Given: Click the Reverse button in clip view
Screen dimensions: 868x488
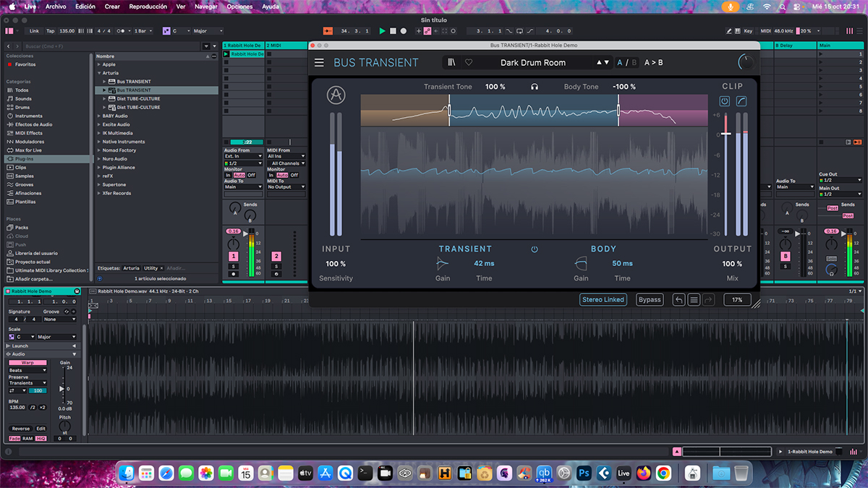Looking at the screenshot, I should tap(21, 429).
